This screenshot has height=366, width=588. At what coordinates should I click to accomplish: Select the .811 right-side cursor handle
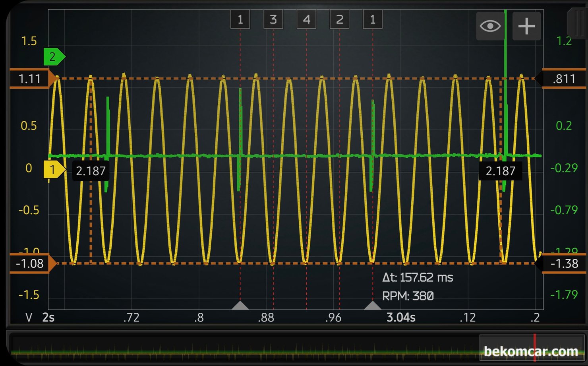click(x=563, y=79)
